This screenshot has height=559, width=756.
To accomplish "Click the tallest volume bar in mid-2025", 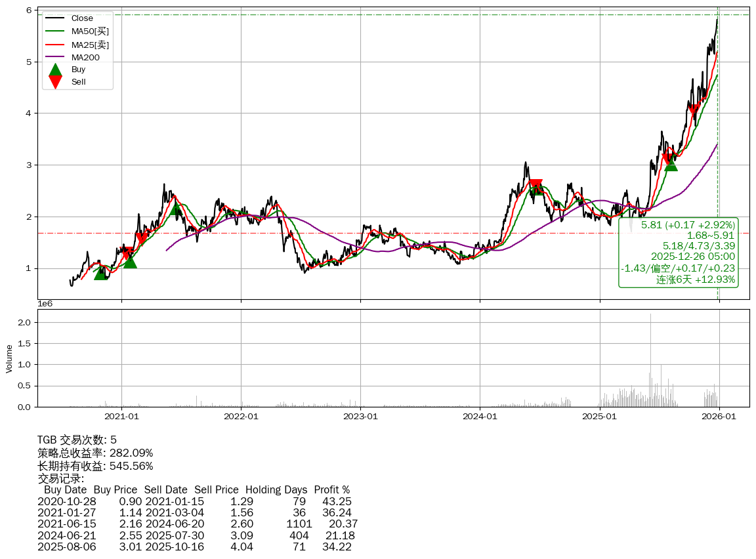I will pyautogui.click(x=650, y=360).
